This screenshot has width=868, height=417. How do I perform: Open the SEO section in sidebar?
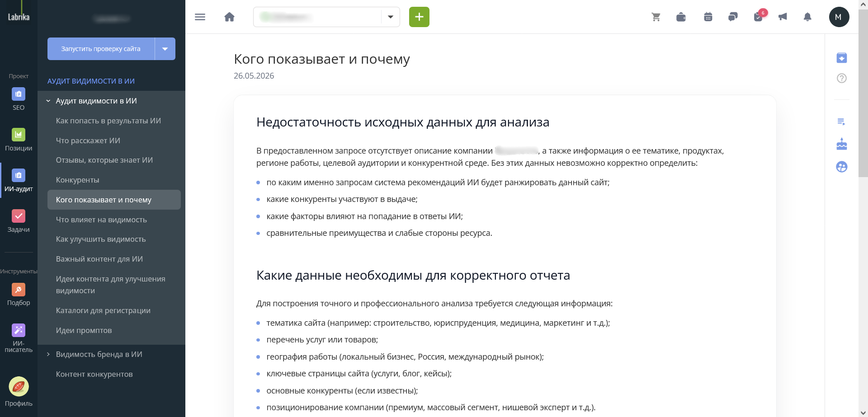(x=19, y=99)
